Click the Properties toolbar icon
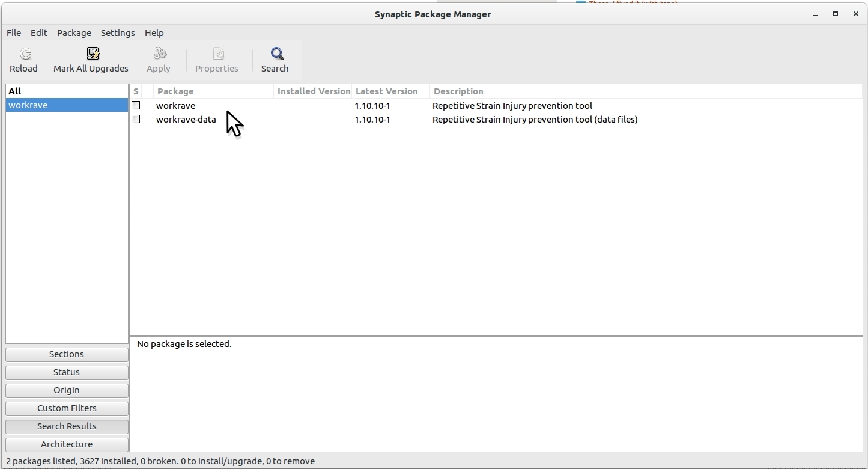868x469 pixels. click(x=218, y=54)
